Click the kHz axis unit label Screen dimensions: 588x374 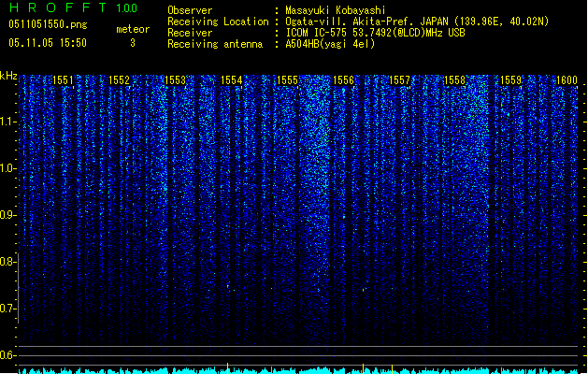[8, 76]
